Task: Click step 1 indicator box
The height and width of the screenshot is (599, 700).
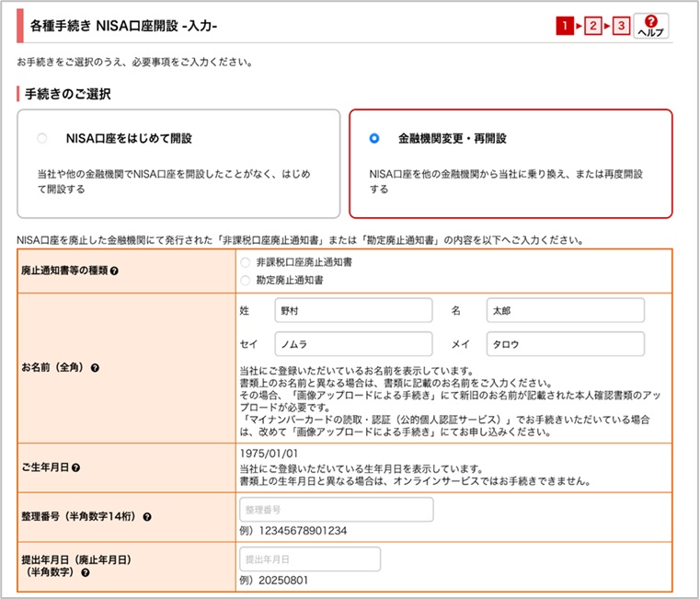Action: pos(563,26)
